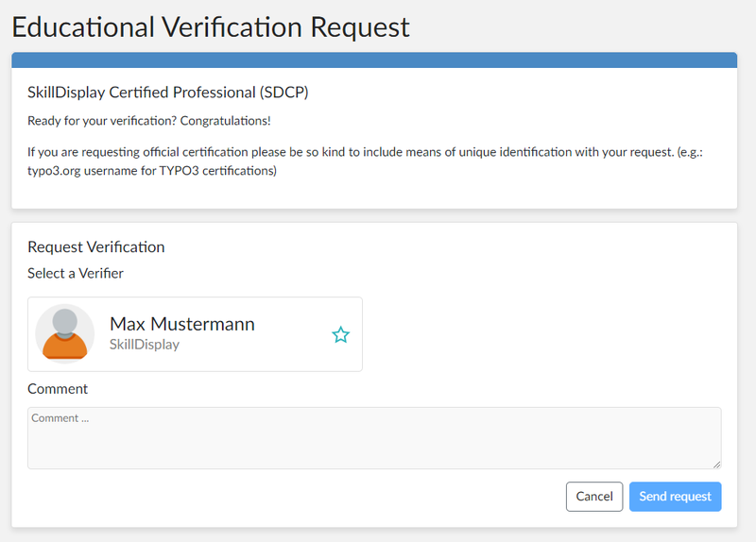Click the 'Ready for your verification?' text
This screenshot has height=542, width=756.
click(x=102, y=121)
